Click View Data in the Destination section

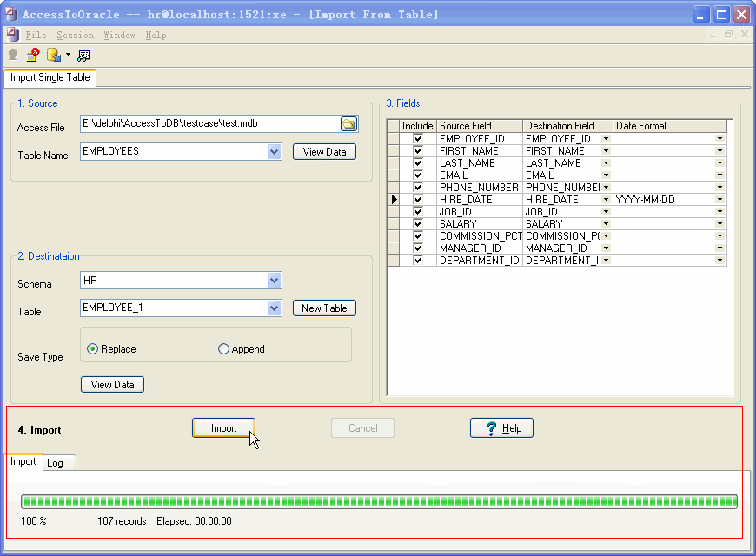coord(112,385)
